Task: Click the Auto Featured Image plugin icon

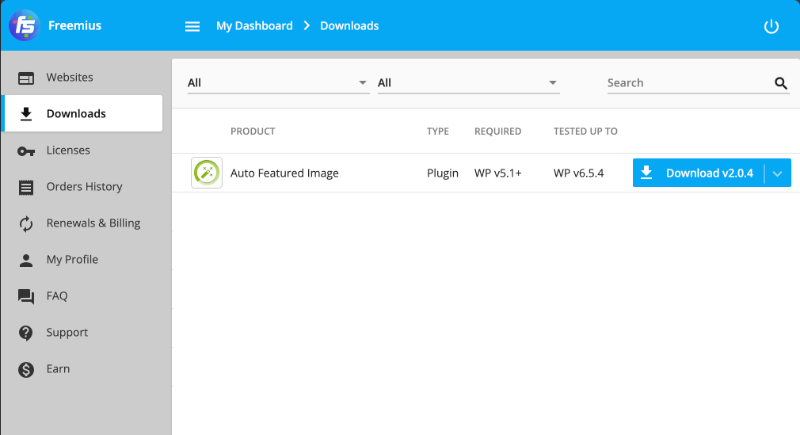Action: (x=207, y=173)
